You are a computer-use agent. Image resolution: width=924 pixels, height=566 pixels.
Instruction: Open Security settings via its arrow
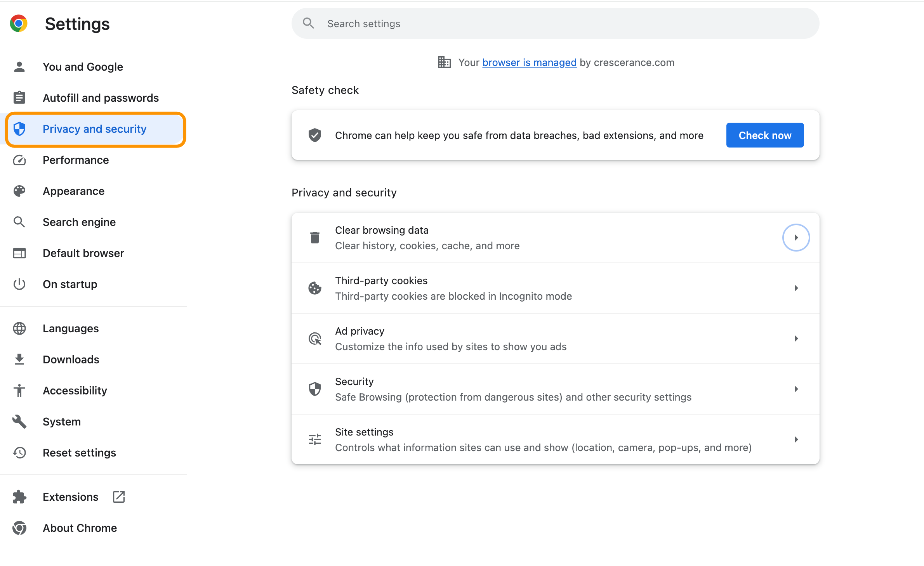point(796,389)
